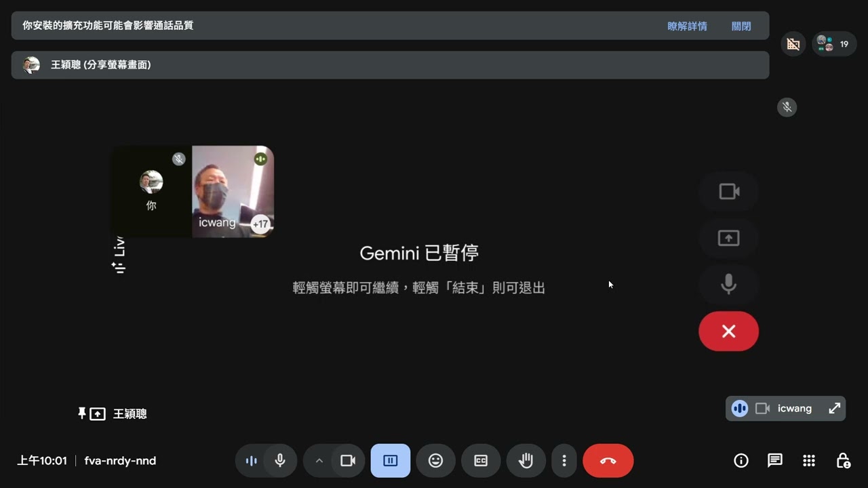868x488 pixels.
Task: Click the meeting code fva-nrdy-nnd
Action: coord(120,461)
